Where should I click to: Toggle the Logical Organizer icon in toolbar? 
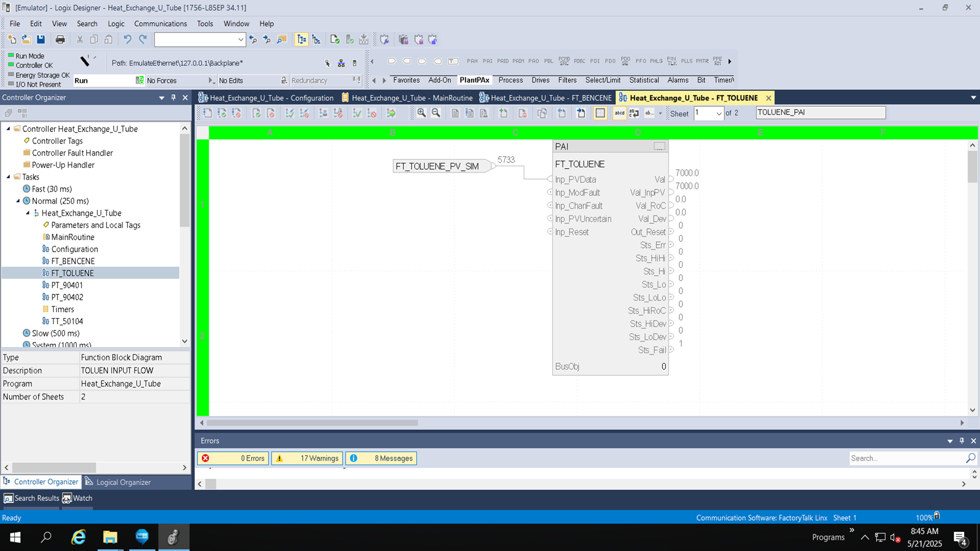316,39
